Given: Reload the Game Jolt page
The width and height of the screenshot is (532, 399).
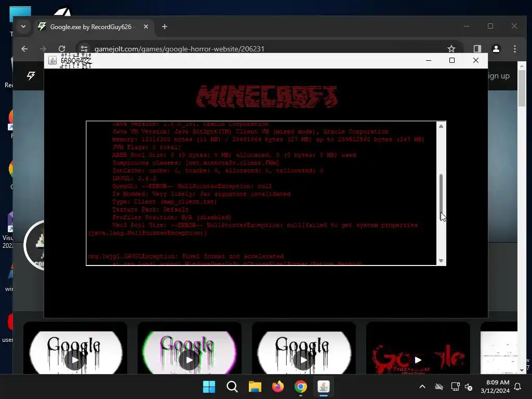Looking at the screenshot, I should [x=62, y=49].
